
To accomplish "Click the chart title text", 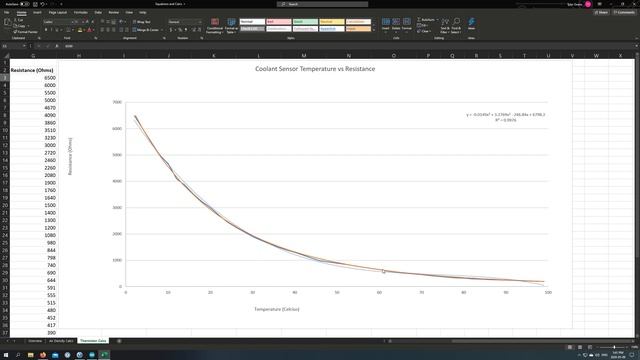I will tap(315, 69).
